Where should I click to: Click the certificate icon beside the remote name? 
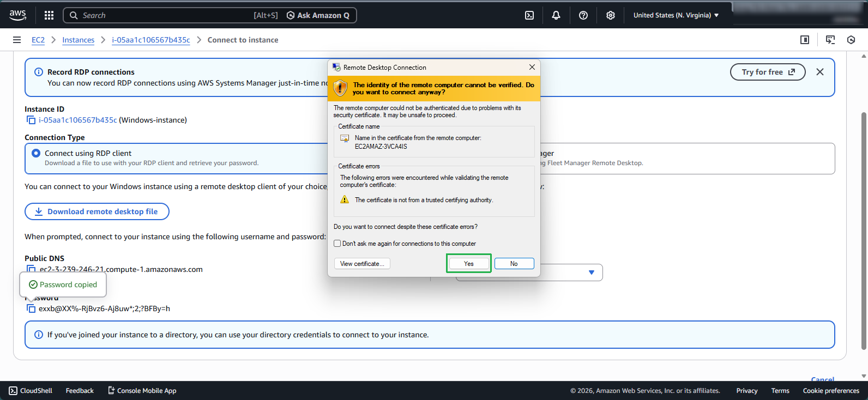345,138
